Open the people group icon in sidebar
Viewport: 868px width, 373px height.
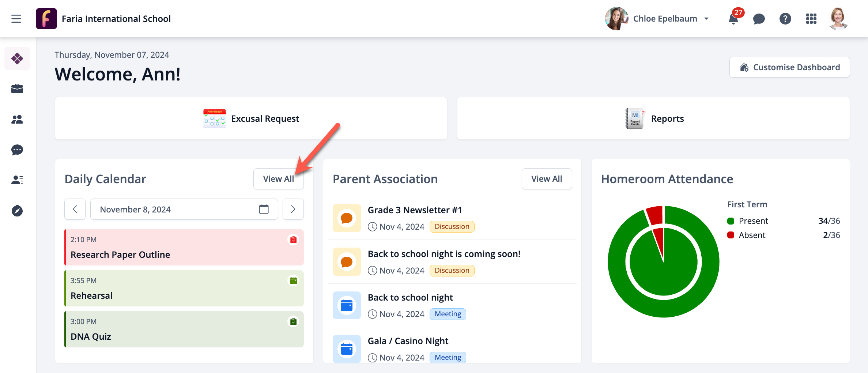[17, 120]
